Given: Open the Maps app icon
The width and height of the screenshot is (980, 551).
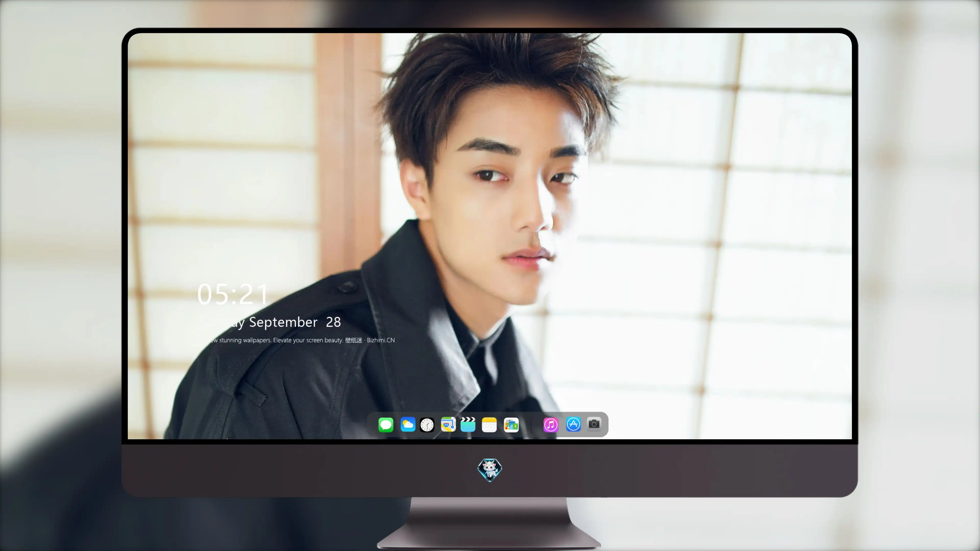Looking at the screenshot, I should point(448,424).
